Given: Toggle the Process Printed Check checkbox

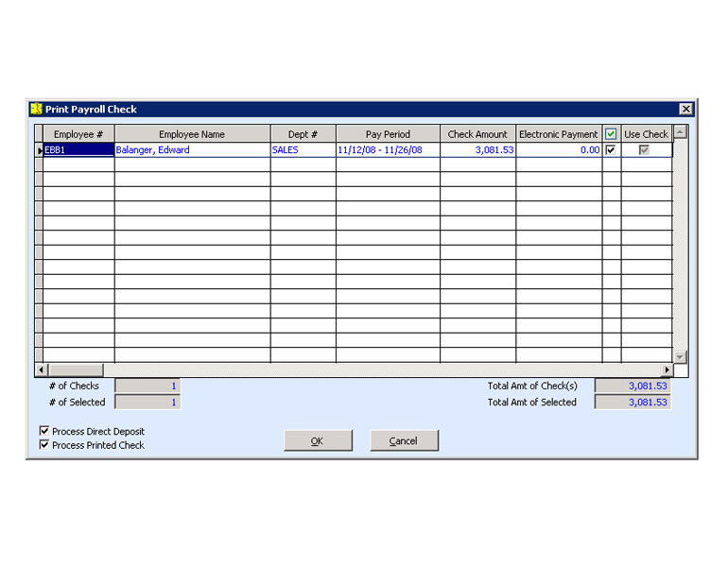Looking at the screenshot, I should click(x=44, y=445).
